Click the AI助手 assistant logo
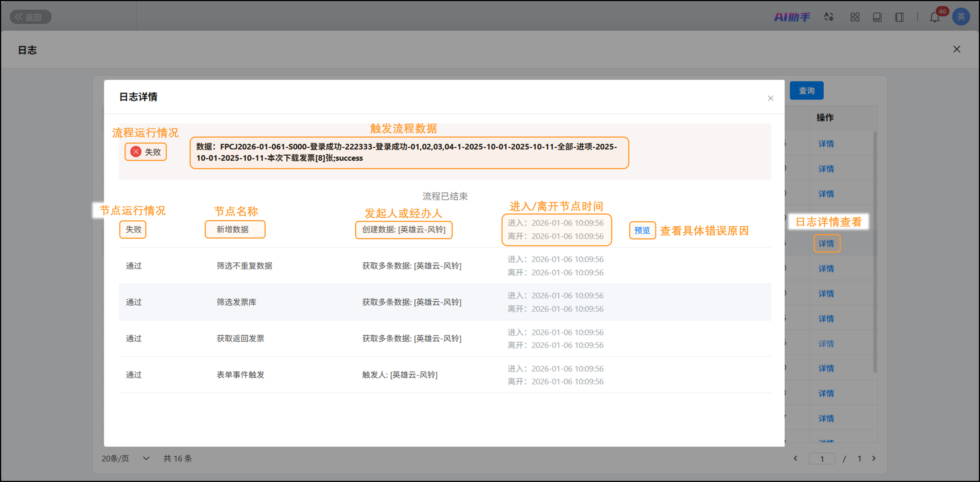Viewport: 980px width, 482px height. tap(792, 17)
